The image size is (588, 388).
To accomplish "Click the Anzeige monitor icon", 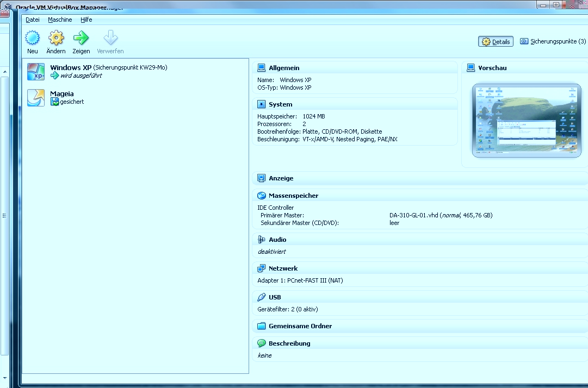I will coord(262,178).
